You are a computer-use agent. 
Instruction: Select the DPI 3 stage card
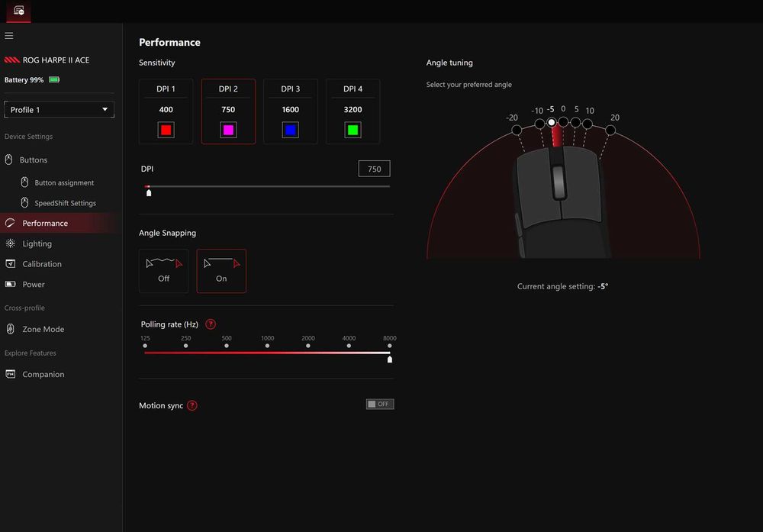(291, 111)
